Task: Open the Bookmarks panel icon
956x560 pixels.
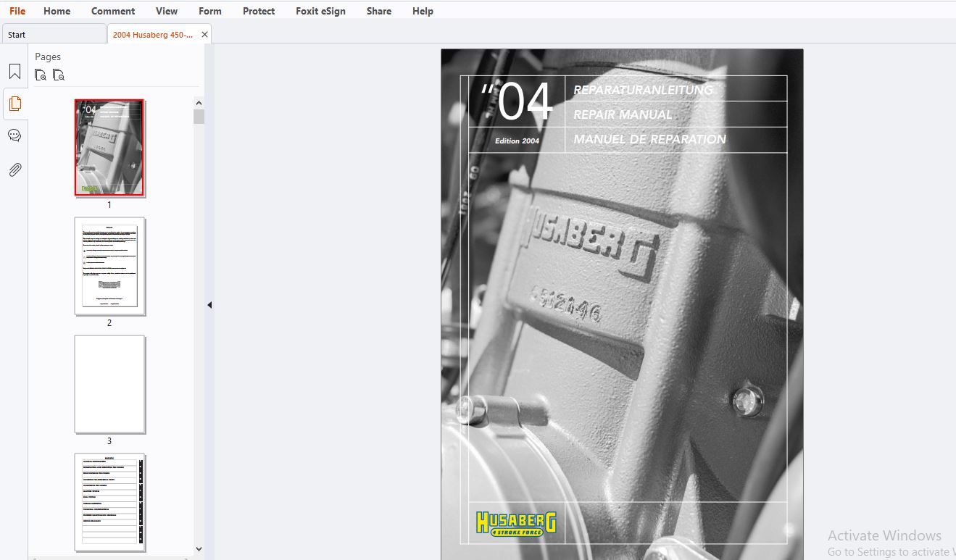Action: click(14, 72)
